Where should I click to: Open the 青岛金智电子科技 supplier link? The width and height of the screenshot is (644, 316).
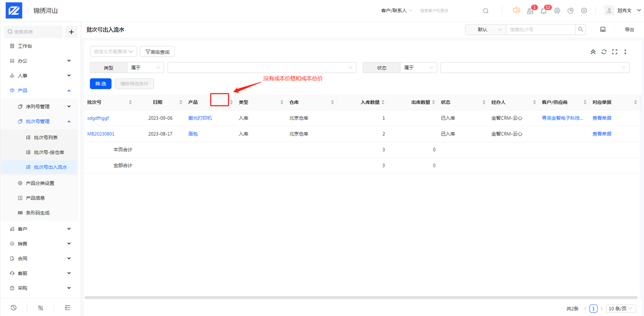click(562, 118)
